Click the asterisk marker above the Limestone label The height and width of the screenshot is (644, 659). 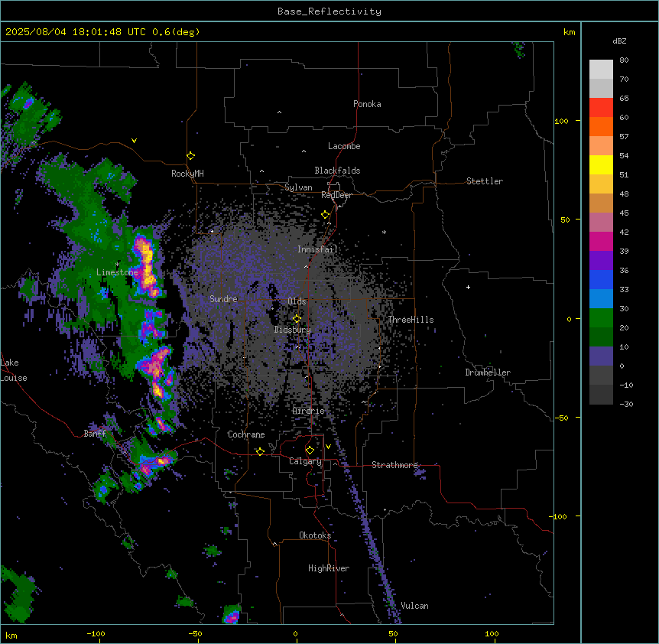pyautogui.click(x=117, y=265)
